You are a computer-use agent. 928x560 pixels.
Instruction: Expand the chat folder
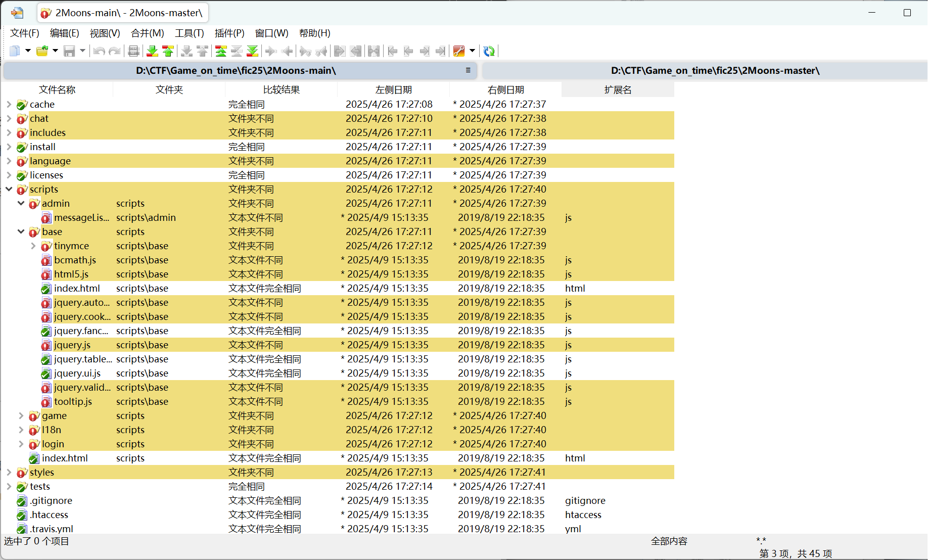click(9, 118)
